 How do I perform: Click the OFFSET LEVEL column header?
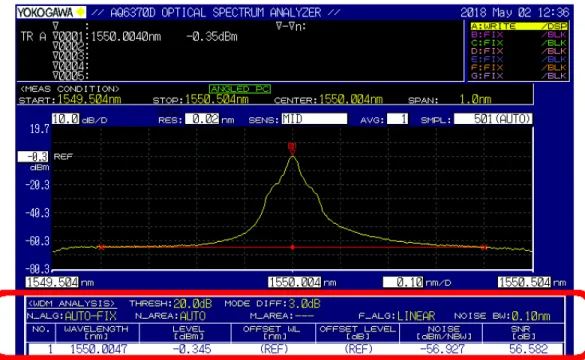point(358,333)
